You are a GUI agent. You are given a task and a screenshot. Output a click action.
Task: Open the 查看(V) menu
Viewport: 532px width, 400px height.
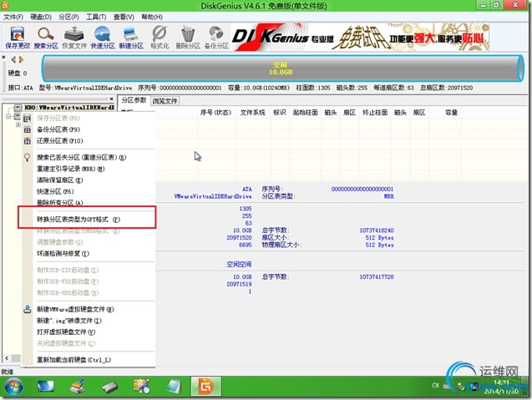pos(124,17)
